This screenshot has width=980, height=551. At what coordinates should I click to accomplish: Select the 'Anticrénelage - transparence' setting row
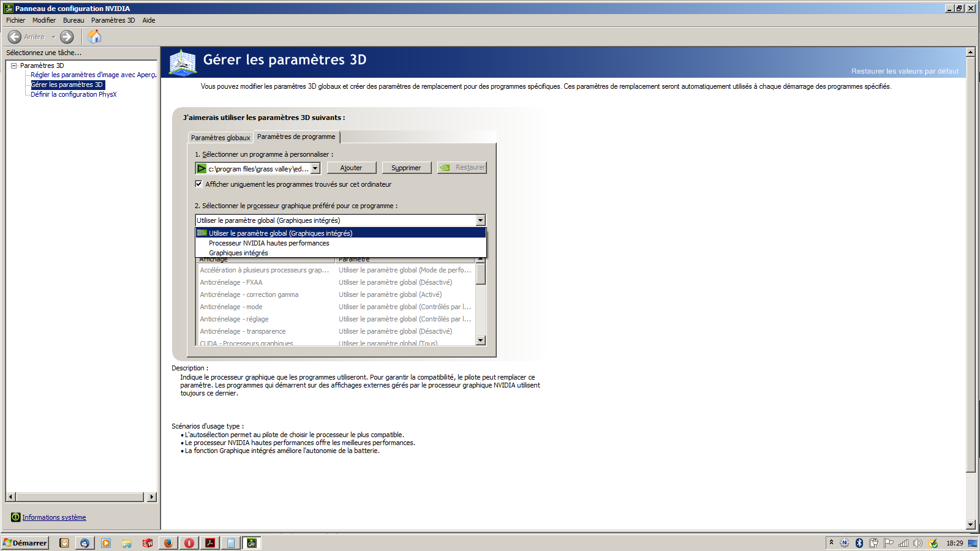point(336,331)
